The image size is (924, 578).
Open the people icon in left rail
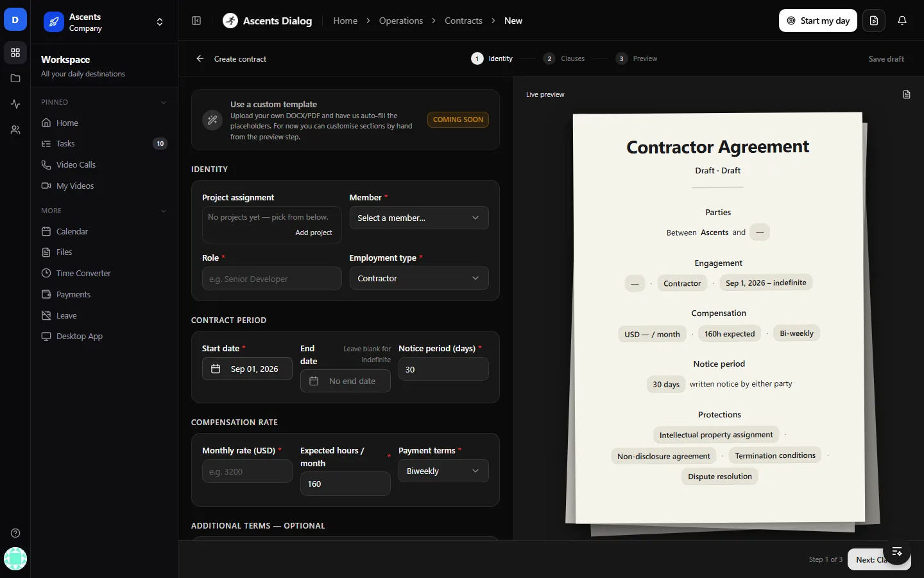(15, 130)
